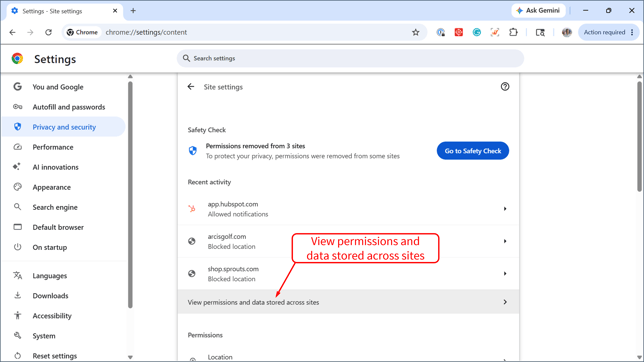Expand app.hubspot.com row arrow

(x=505, y=209)
